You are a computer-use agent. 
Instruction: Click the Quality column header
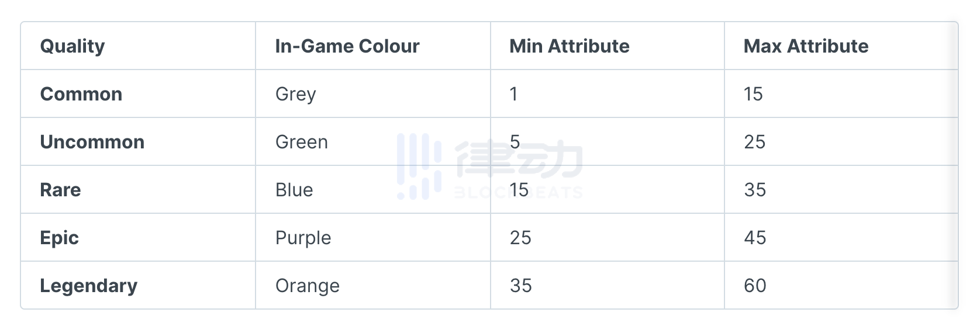click(x=73, y=46)
